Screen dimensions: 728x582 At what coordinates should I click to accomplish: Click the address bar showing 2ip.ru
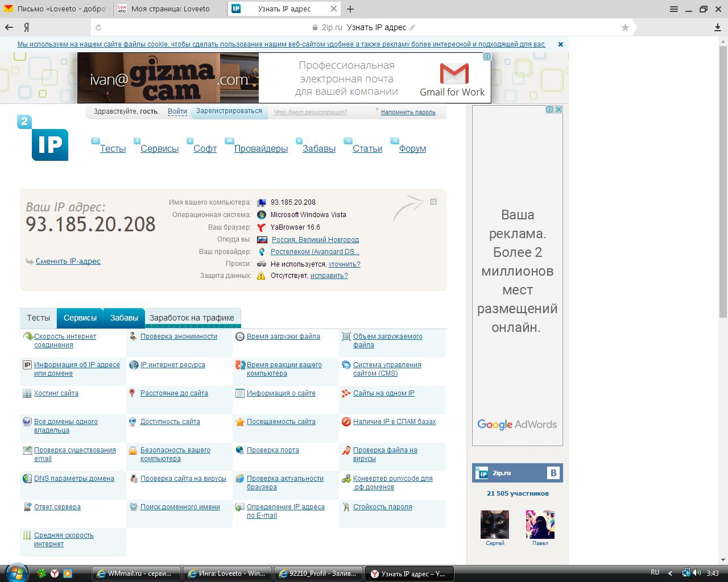coord(364,27)
